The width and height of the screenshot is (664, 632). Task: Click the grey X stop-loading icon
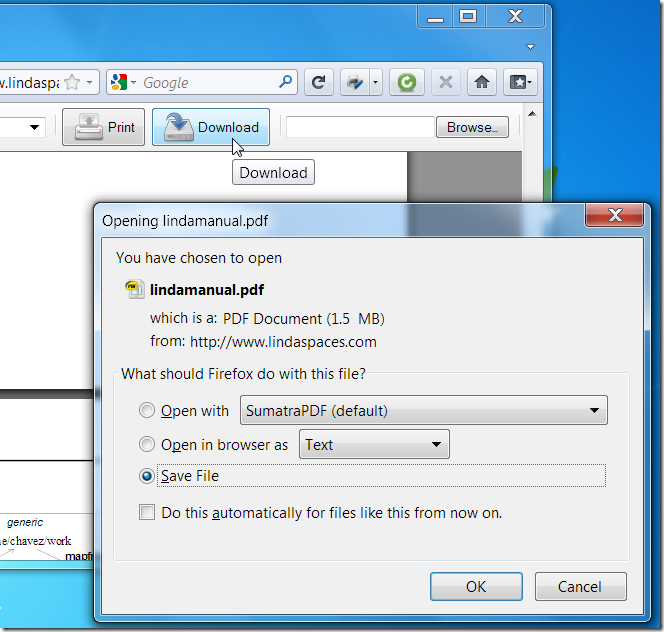[x=445, y=82]
